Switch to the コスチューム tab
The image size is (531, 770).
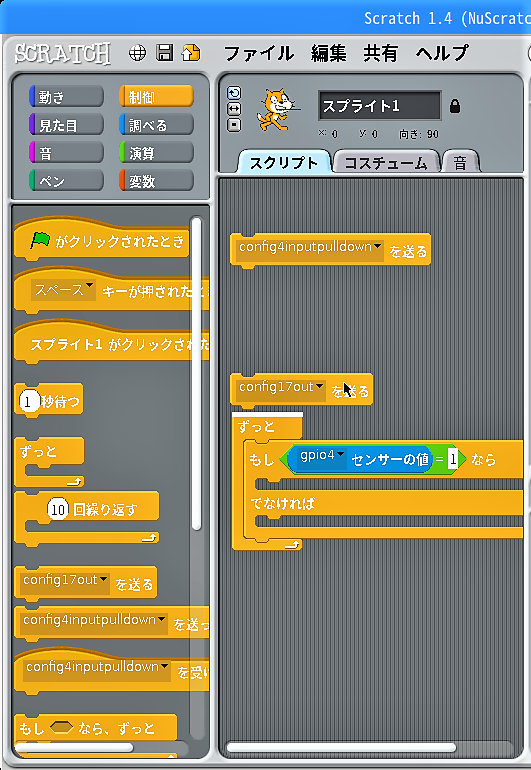[x=386, y=163]
